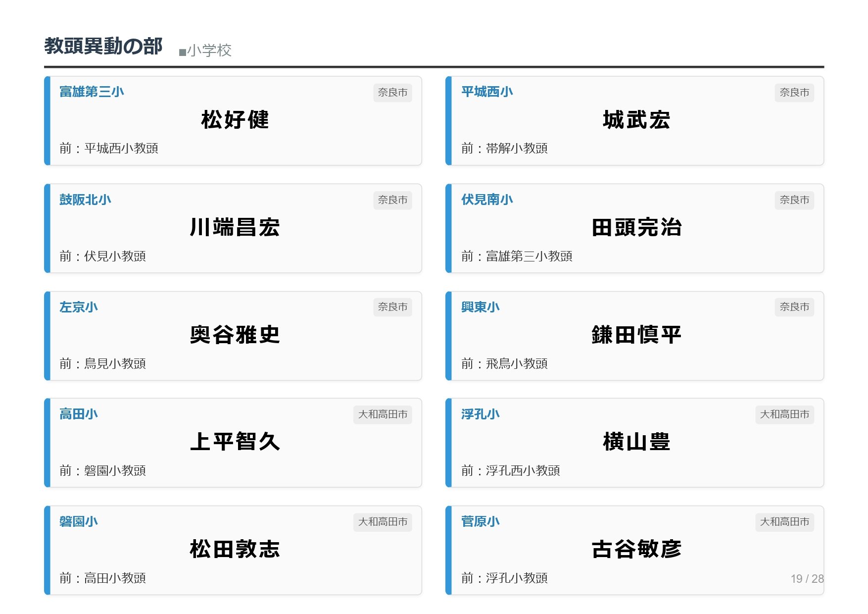This screenshot has width=868, height=614.
Task: Select the 富雄第三小 school title
Action: click(92, 92)
